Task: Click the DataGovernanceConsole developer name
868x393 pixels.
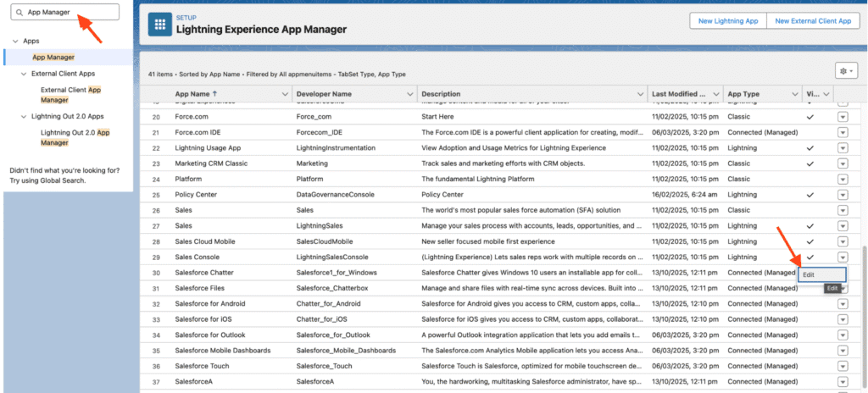Action: click(336, 195)
